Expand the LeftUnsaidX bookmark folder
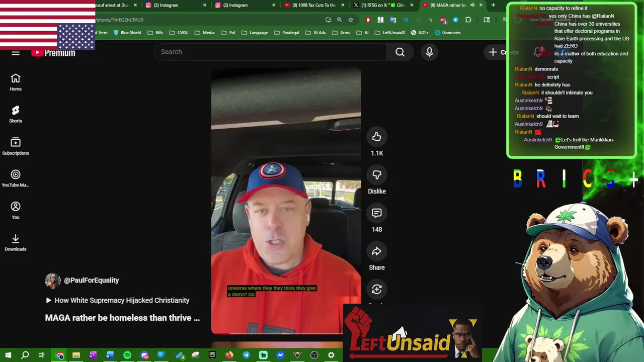Viewport: 644px width, 362px height. [x=390, y=33]
